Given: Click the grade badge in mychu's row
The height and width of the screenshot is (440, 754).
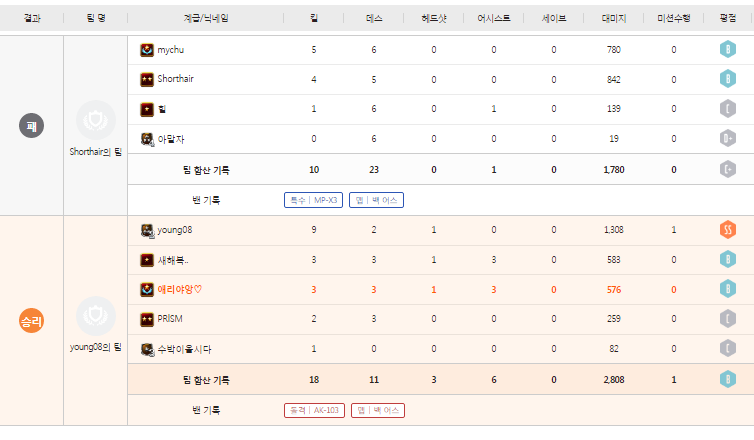Looking at the screenshot, I should (728, 50).
